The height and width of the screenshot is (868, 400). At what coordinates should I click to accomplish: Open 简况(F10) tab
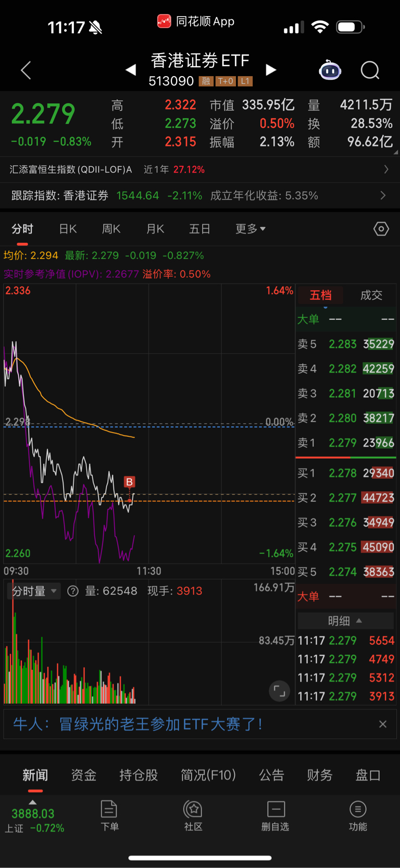(x=208, y=775)
